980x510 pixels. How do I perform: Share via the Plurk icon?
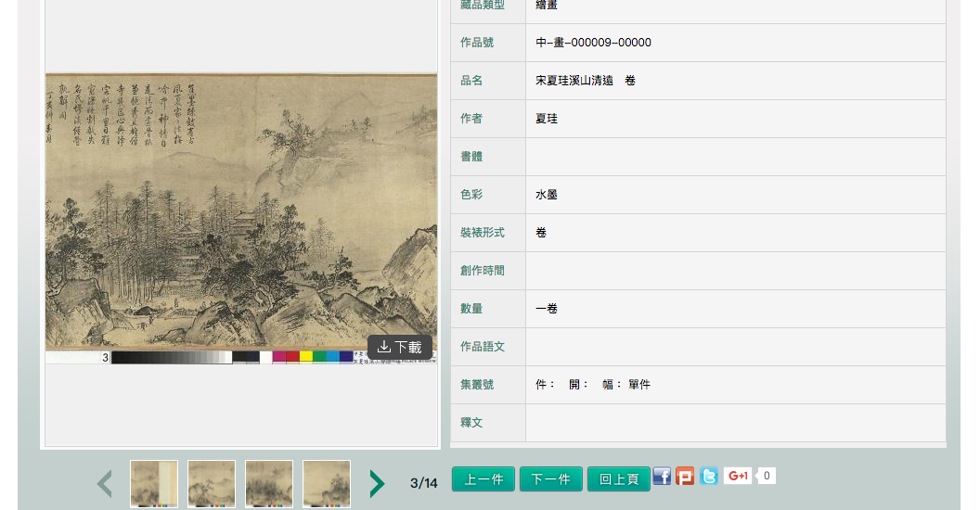point(685,477)
